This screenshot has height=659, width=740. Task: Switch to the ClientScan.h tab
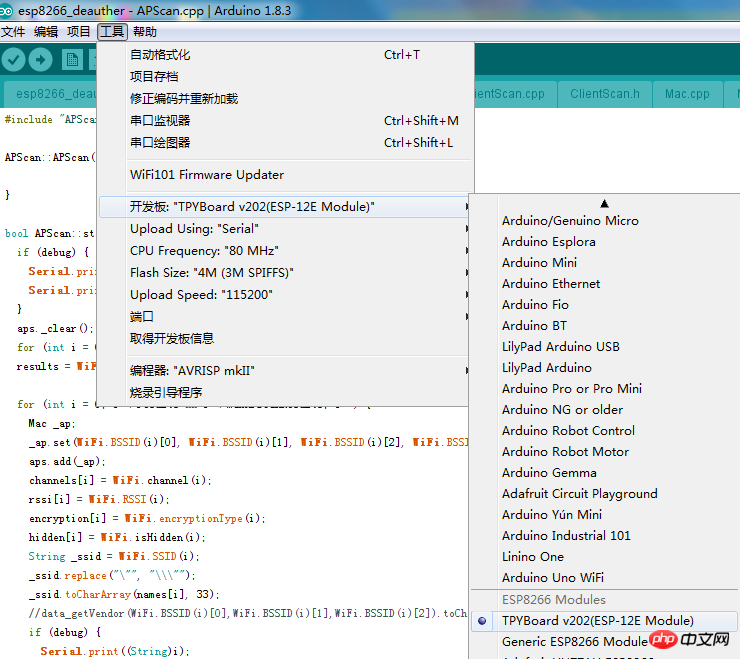point(604,94)
